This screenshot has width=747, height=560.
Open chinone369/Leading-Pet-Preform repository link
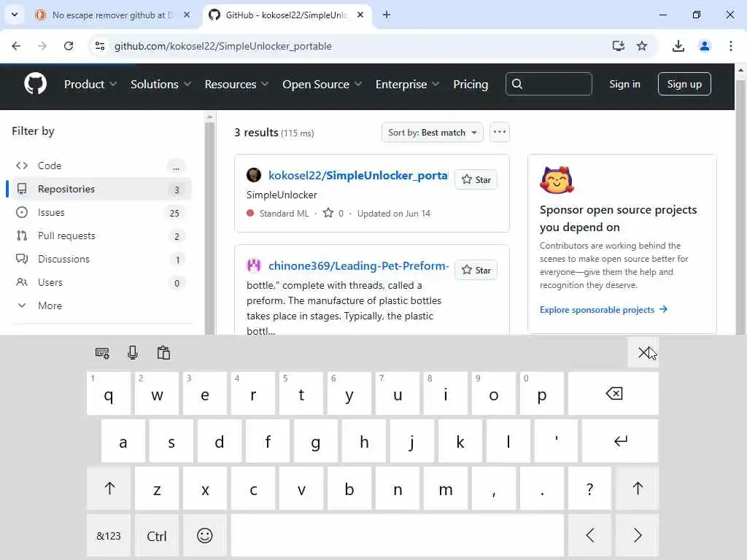coord(359,265)
